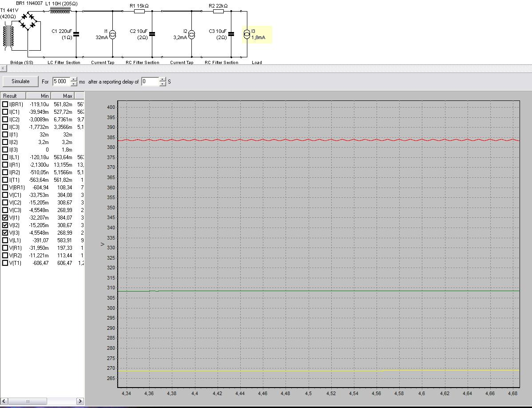Click the Load section label
532x408 pixels.
[257, 63]
